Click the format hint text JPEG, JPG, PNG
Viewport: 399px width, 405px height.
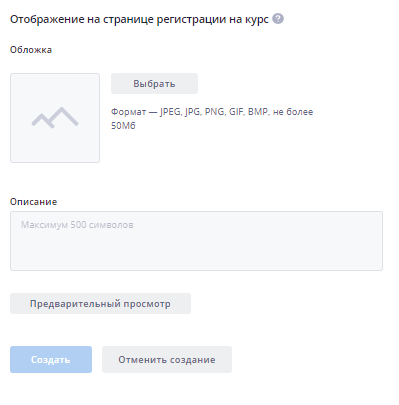[x=192, y=112]
